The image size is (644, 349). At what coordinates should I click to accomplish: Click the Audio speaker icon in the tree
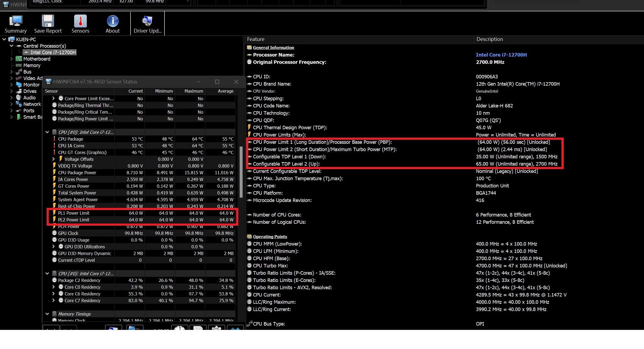19,97
